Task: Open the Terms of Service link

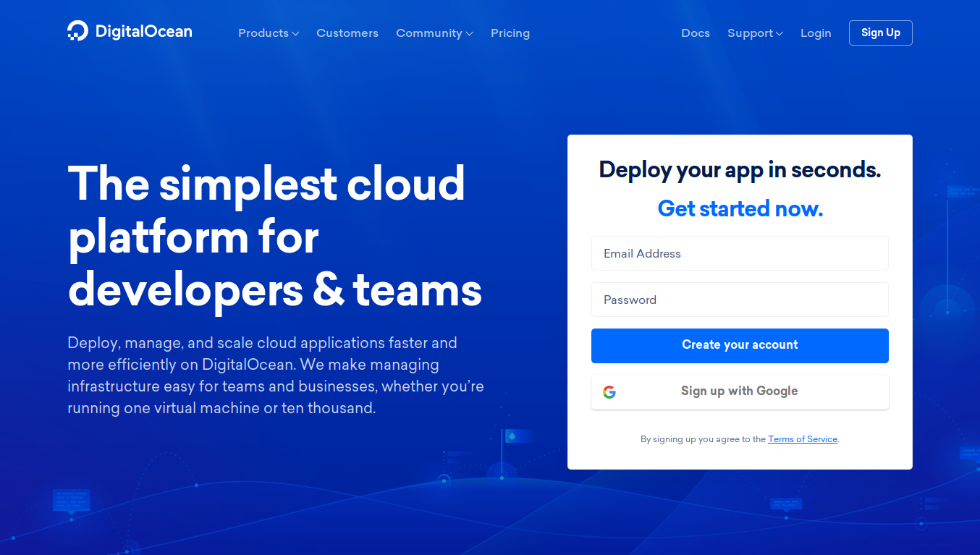Action: (802, 439)
